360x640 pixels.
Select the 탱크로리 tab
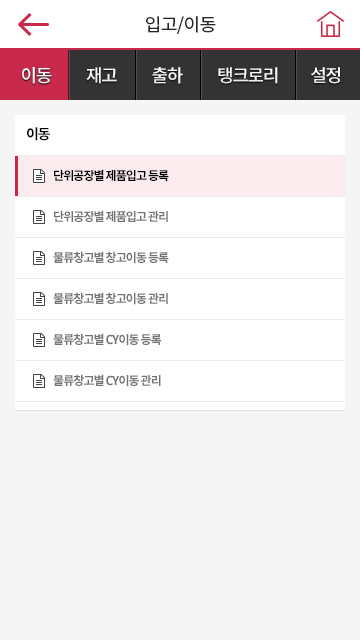click(x=248, y=75)
